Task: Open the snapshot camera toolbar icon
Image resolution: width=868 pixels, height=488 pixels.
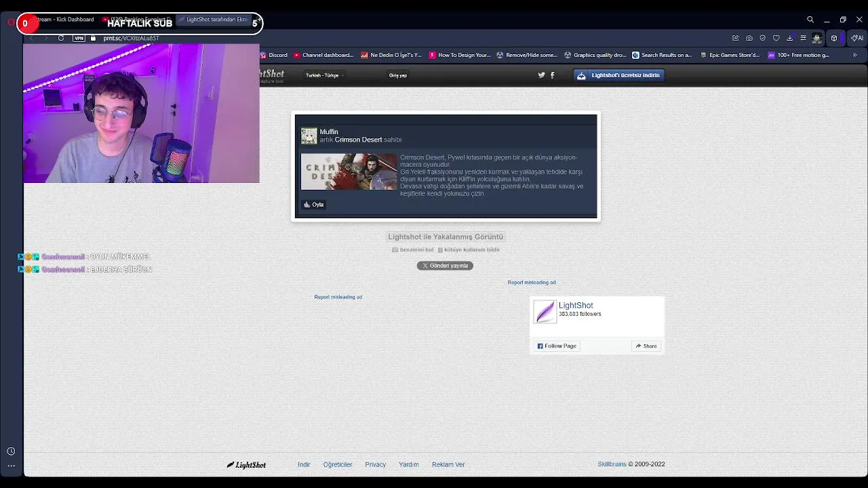Action: coord(749,38)
